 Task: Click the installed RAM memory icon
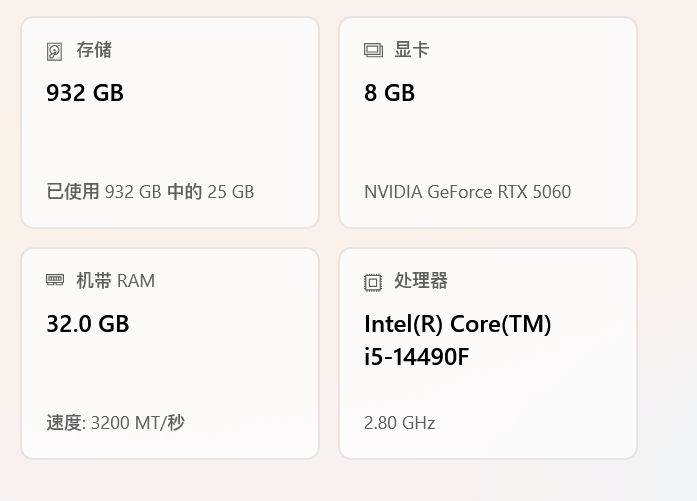point(55,281)
